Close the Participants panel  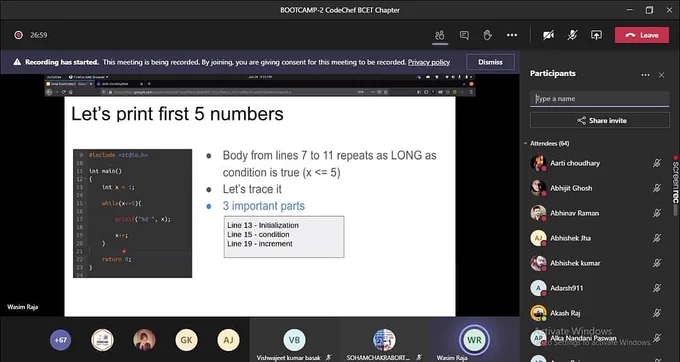point(661,75)
